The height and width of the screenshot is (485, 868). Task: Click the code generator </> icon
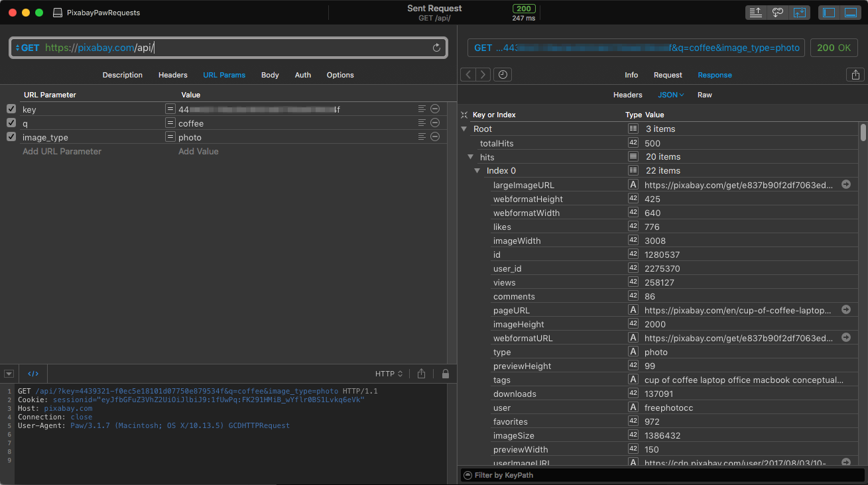tap(33, 374)
